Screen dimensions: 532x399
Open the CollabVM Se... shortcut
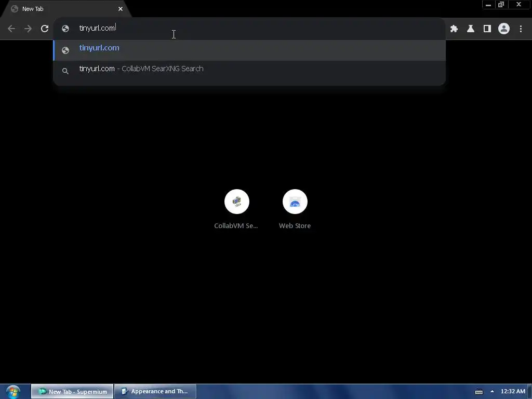coord(236,209)
